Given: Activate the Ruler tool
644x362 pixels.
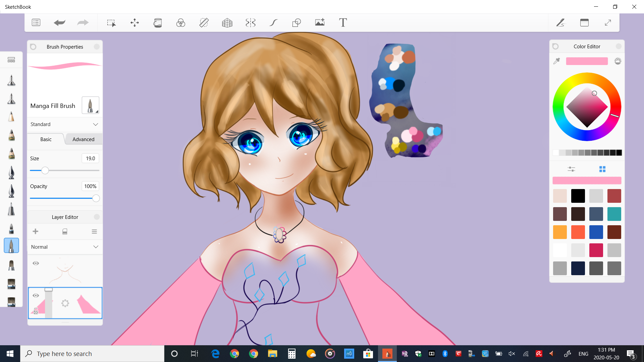Looking at the screenshot, I should click(204, 22).
